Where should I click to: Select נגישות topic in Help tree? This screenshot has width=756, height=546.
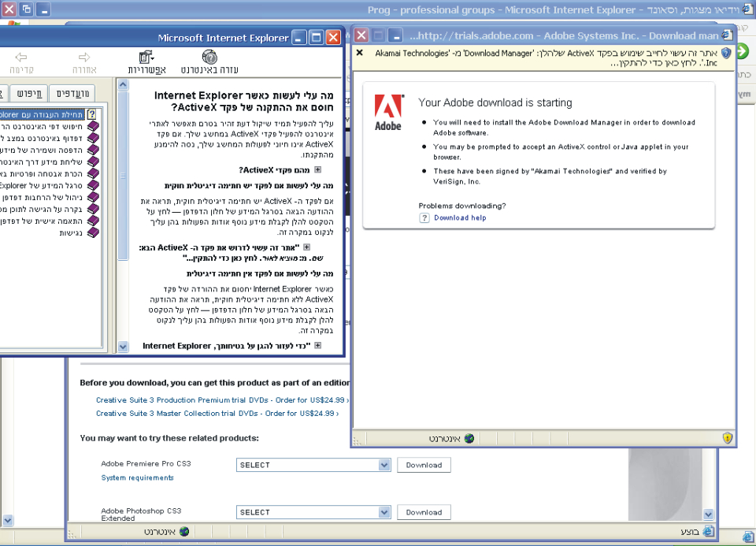click(71, 233)
